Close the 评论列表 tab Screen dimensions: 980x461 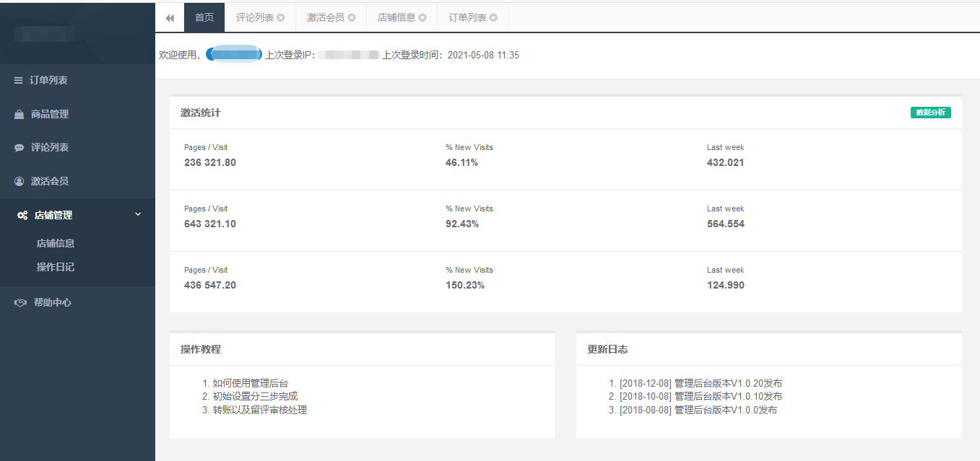pyautogui.click(x=281, y=18)
